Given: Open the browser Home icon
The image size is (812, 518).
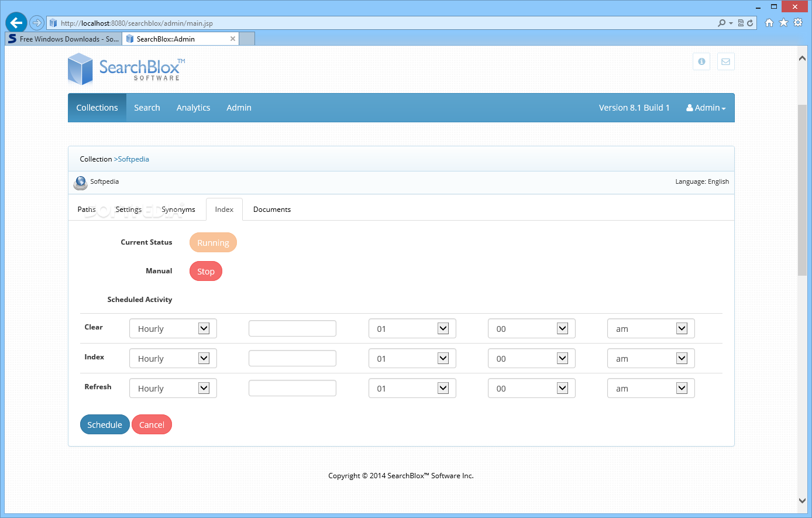Looking at the screenshot, I should pyautogui.click(x=769, y=23).
